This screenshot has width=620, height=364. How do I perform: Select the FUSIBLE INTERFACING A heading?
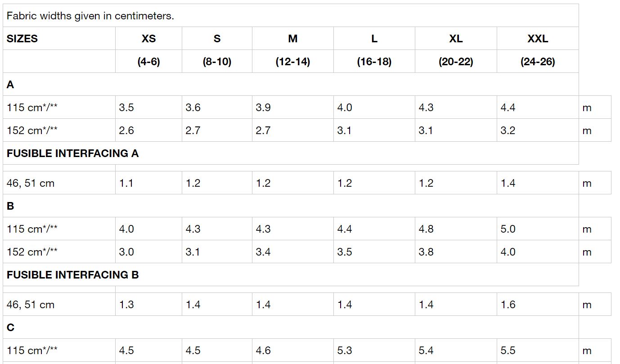[x=73, y=153]
